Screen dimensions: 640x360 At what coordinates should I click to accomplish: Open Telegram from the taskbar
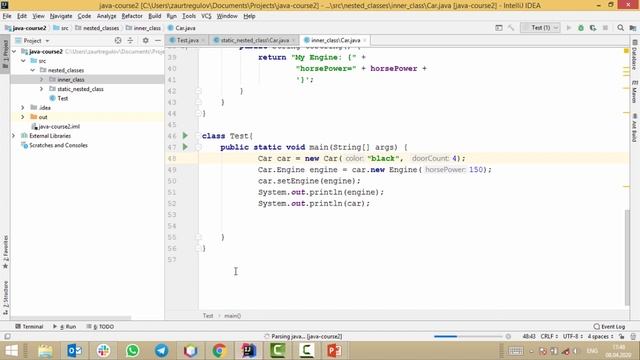(162, 351)
